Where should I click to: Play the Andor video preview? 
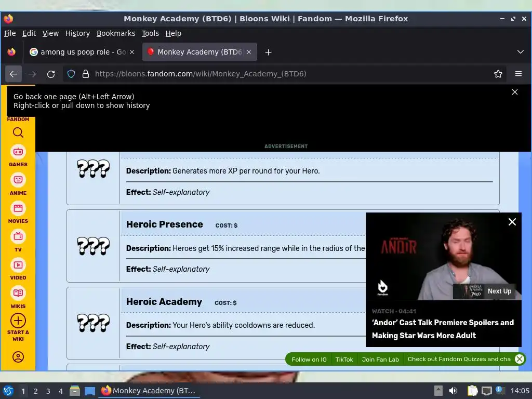coord(444,257)
